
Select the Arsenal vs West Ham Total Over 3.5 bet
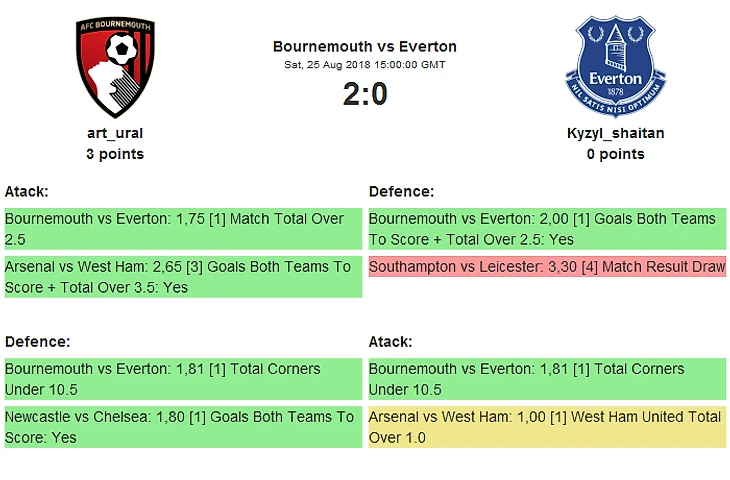(x=182, y=277)
